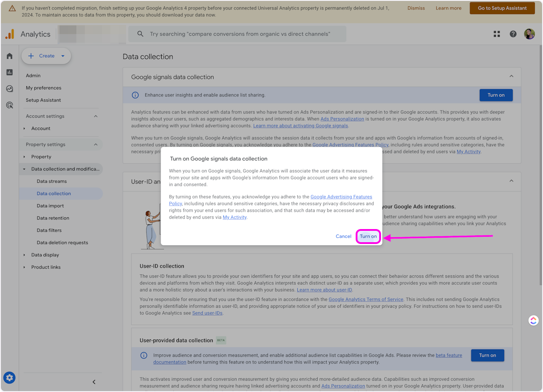The height and width of the screenshot is (392, 543).
Task: Open the Google apps grid icon
Action: (497, 34)
